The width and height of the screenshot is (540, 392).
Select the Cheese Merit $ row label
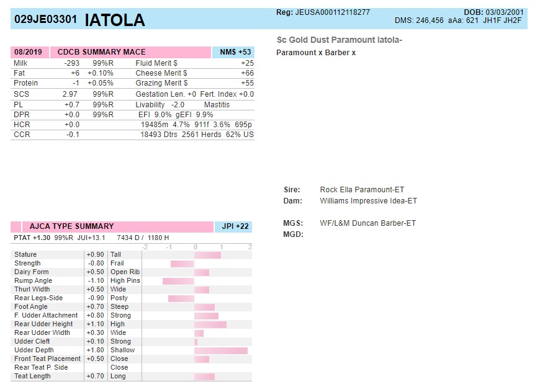tap(161, 73)
